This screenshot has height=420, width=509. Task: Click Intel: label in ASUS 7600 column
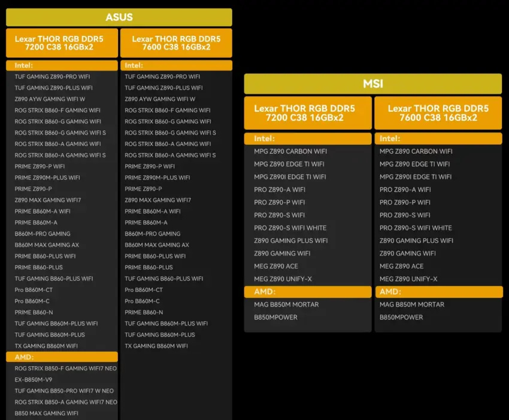pyautogui.click(x=134, y=66)
